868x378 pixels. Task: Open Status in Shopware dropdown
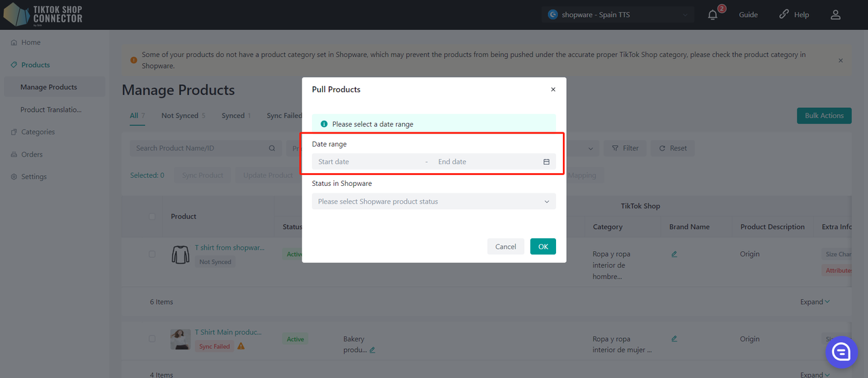click(x=433, y=202)
